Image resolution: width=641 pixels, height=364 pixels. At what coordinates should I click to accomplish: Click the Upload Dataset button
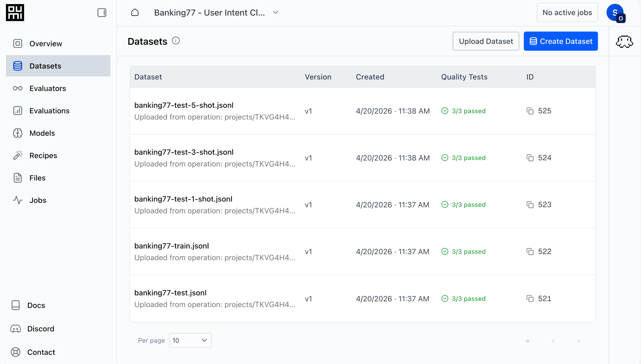(x=486, y=41)
